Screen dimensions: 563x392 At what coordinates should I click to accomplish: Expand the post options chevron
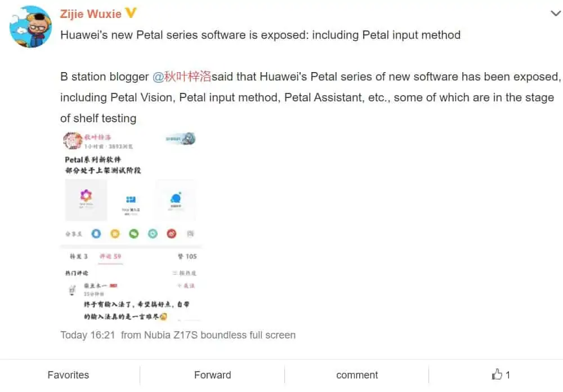[x=556, y=14]
